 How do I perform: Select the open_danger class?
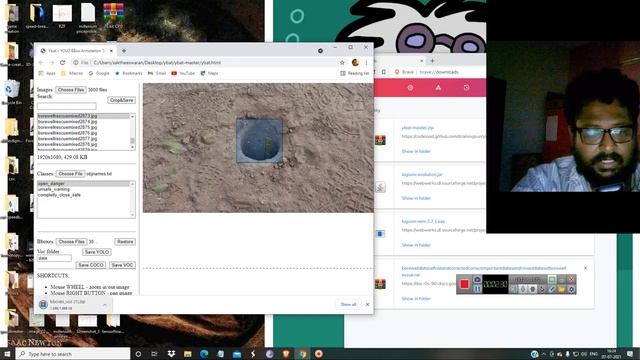pos(51,184)
